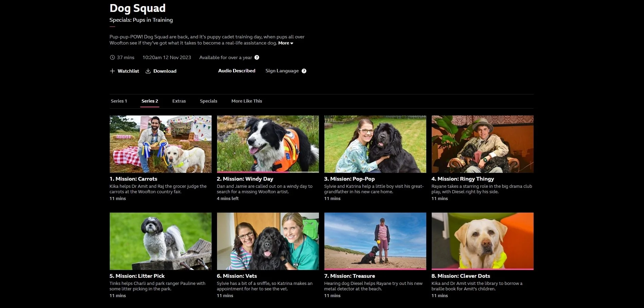This screenshot has width=644, height=308.
Task: Click the '4 mins left' text
Action: tap(228, 199)
